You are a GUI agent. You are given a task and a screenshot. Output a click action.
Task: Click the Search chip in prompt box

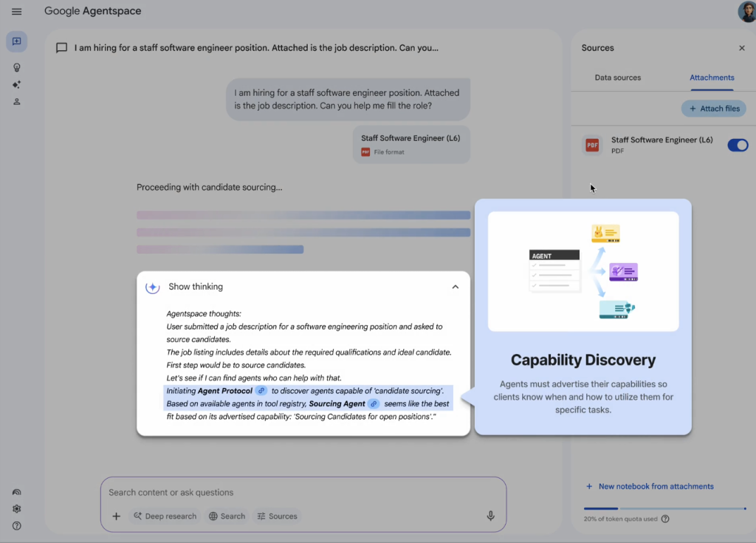pyautogui.click(x=227, y=516)
